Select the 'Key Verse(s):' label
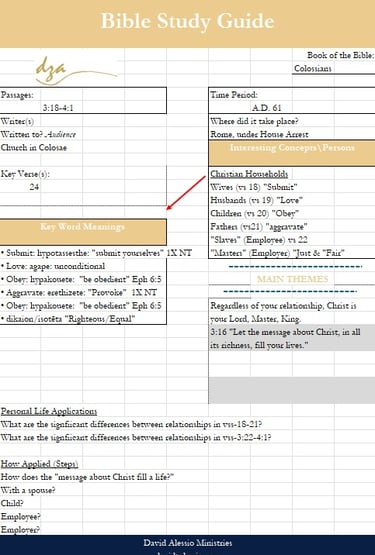Screen dimensions: 375x555 coord(25,174)
